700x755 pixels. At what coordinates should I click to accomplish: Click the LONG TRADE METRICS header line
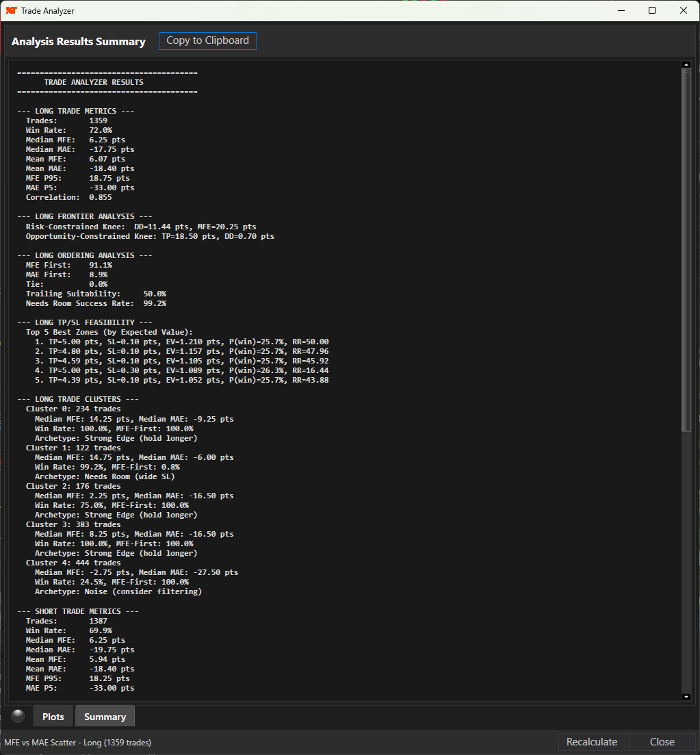click(x=75, y=111)
